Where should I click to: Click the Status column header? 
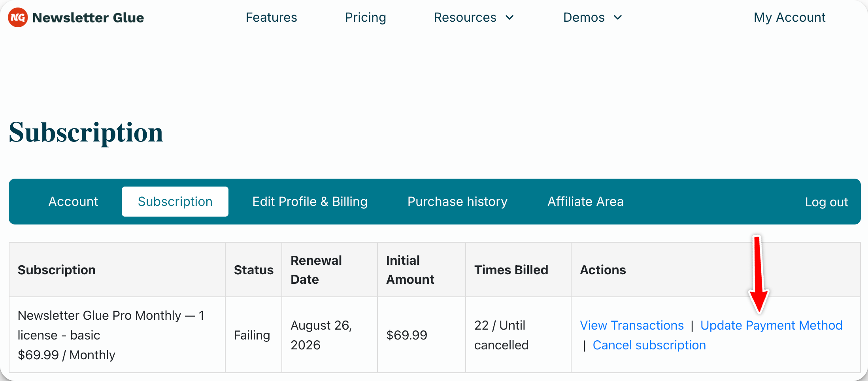click(x=254, y=270)
